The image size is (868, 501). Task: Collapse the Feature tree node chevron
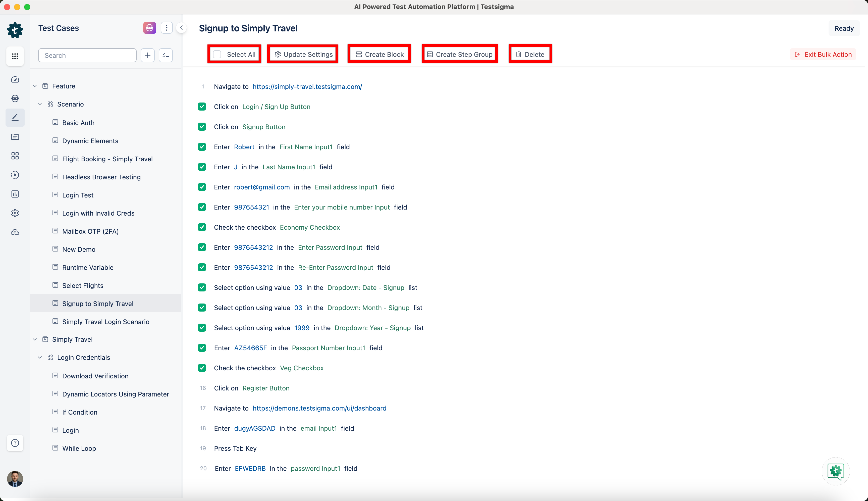(x=35, y=86)
